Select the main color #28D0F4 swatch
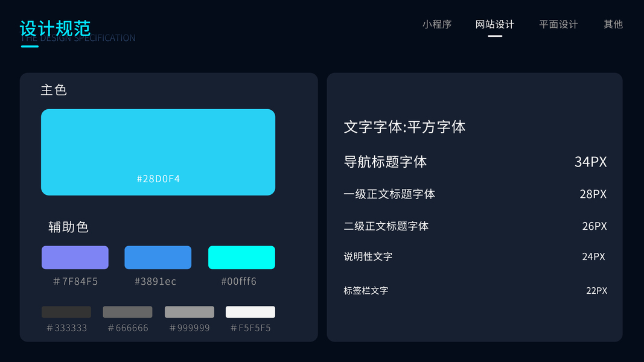 pyautogui.click(x=158, y=152)
